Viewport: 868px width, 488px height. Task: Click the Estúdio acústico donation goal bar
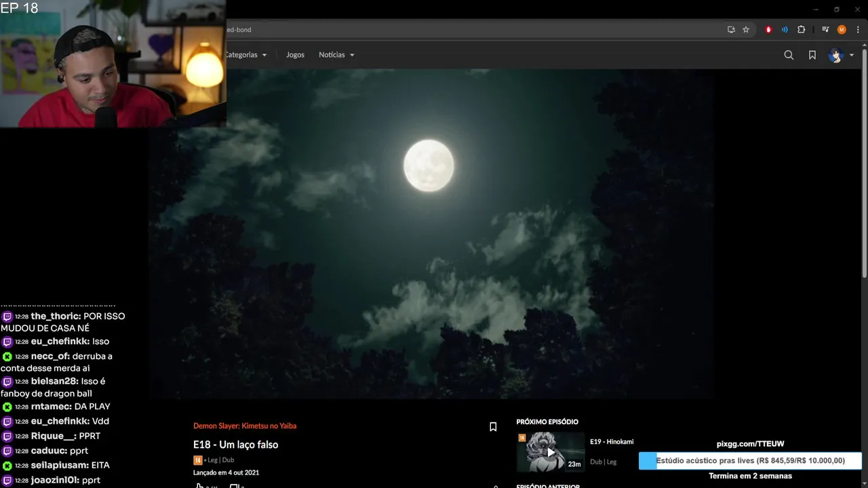click(x=750, y=461)
